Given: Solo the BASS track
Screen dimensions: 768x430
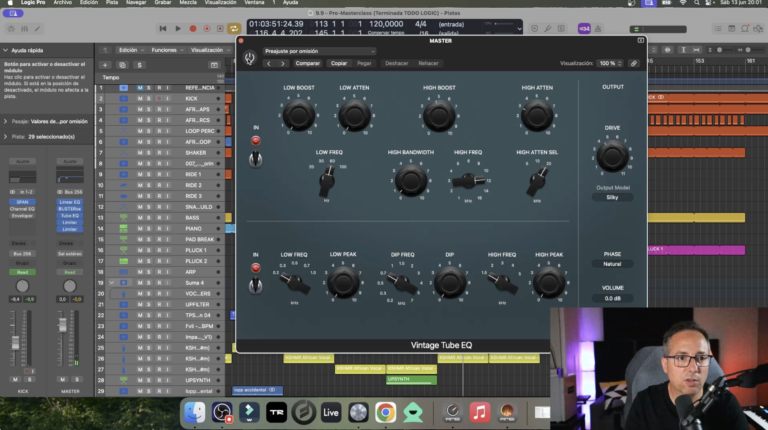Looking at the screenshot, I should click(x=149, y=217).
